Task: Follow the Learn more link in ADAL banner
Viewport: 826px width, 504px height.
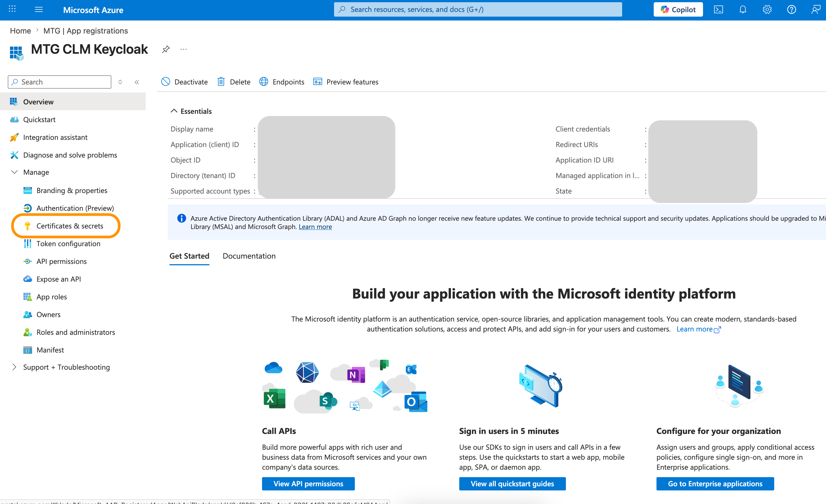Action: click(315, 227)
